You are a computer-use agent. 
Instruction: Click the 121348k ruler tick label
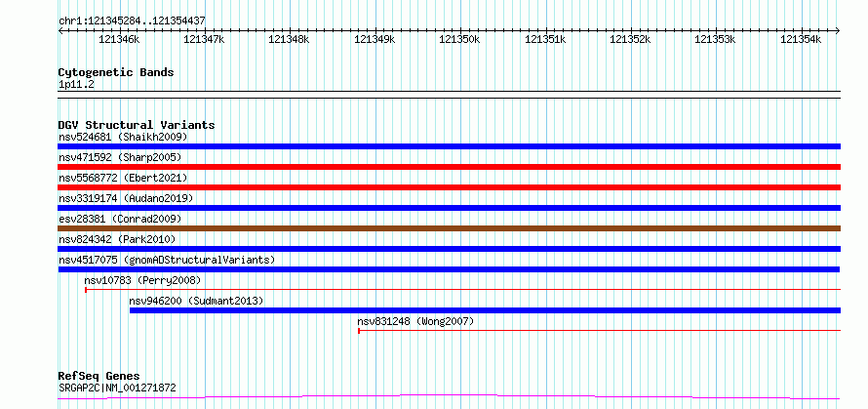click(x=289, y=39)
